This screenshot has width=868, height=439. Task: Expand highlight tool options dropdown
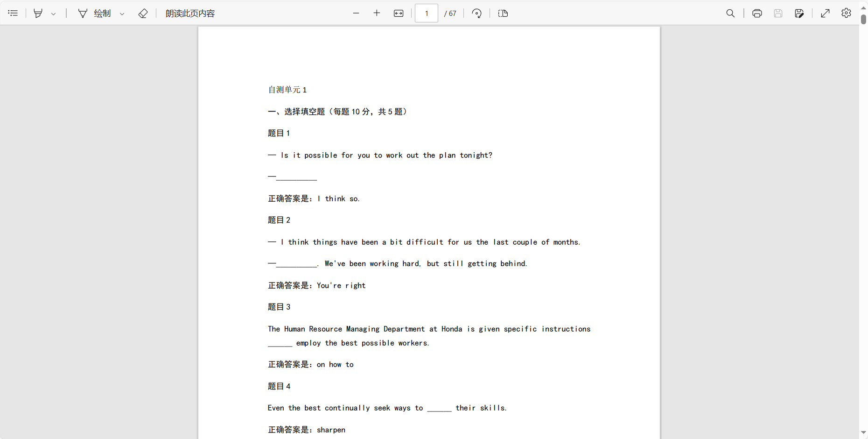click(53, 14)
